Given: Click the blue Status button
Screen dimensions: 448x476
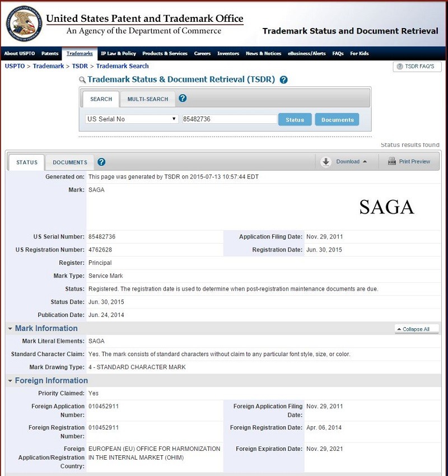Looking at the screenshot, I should pos(295,120).
